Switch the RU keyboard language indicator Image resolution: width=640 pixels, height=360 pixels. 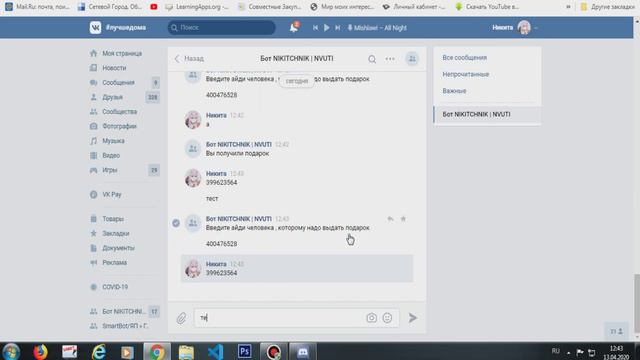[x=556, y=351]
